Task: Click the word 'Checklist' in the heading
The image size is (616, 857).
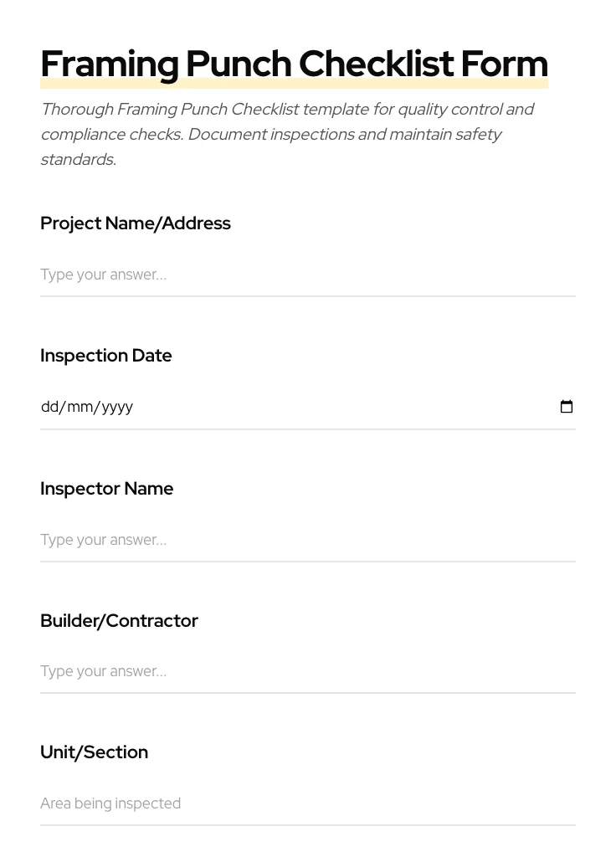Action: click(376, 64)
